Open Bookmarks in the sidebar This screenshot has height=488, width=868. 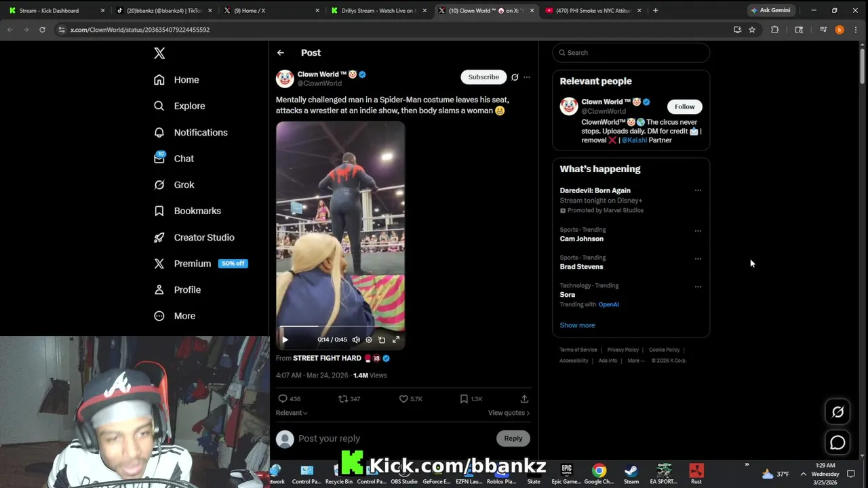tap(187, 211)
